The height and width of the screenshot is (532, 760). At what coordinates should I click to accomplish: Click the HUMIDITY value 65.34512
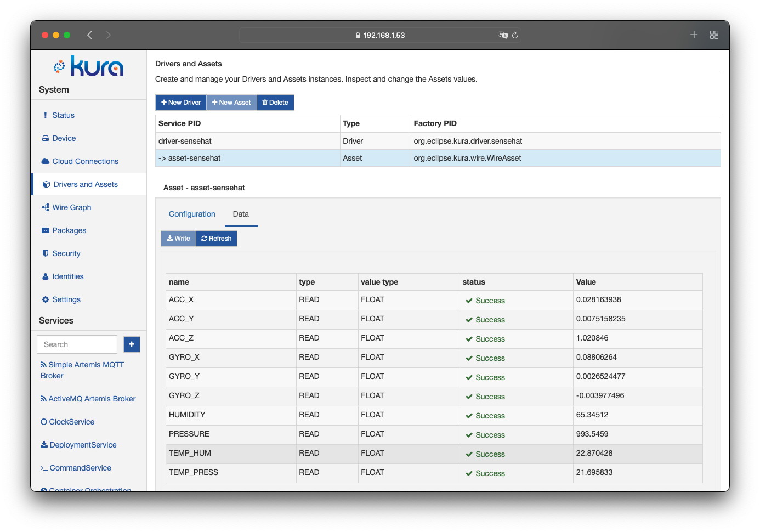[592, 415]
